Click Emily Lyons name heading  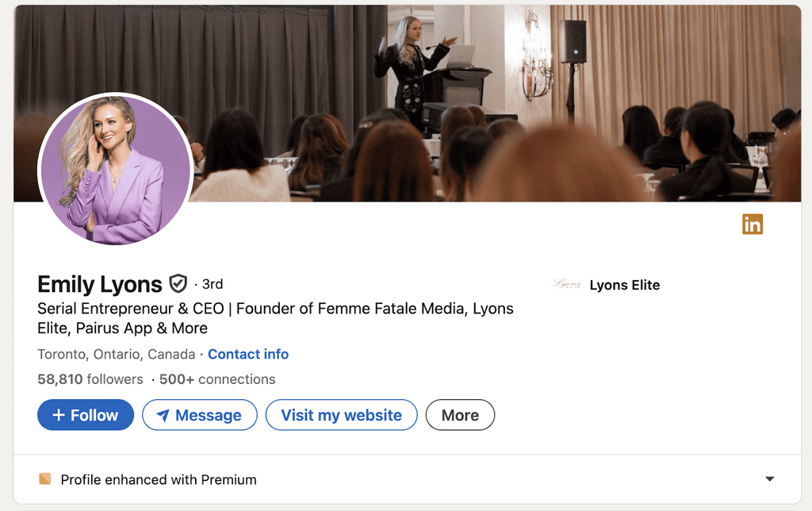(x=99, y=284)
